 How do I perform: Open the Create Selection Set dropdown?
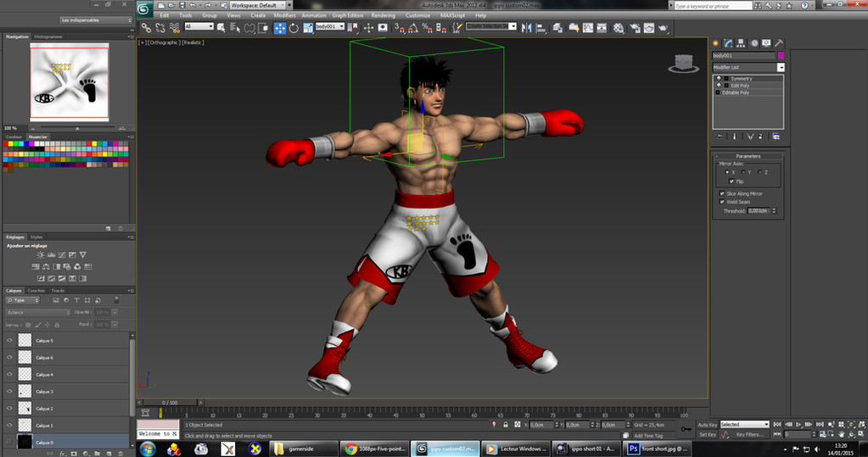491,26
